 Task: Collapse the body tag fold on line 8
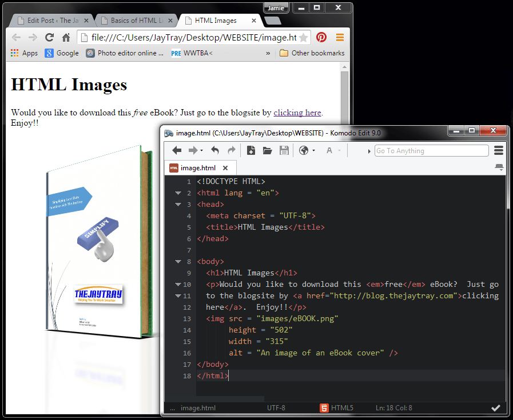178,262
